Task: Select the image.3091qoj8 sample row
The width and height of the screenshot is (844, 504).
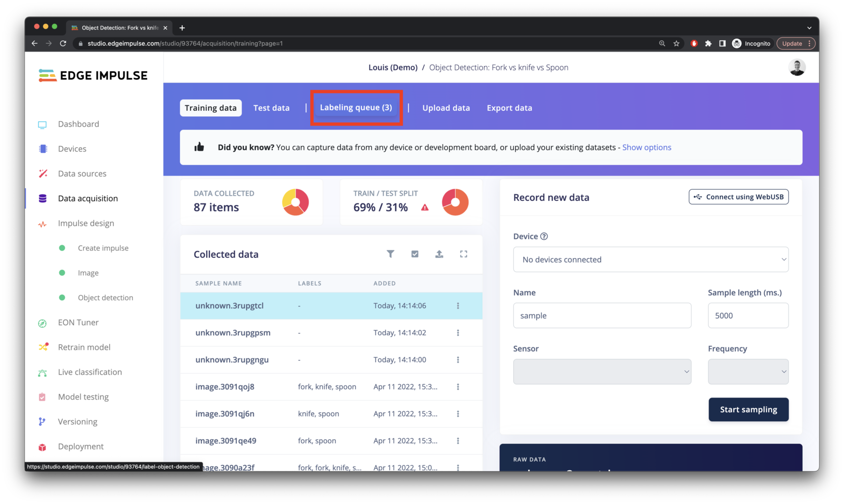Action: [x=331, y=387]
